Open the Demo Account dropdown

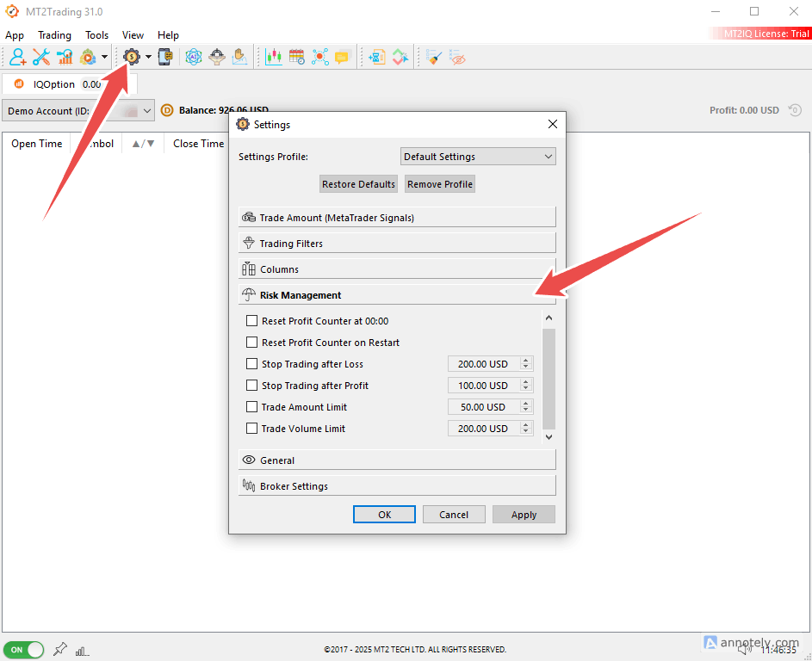coord(78,111)
